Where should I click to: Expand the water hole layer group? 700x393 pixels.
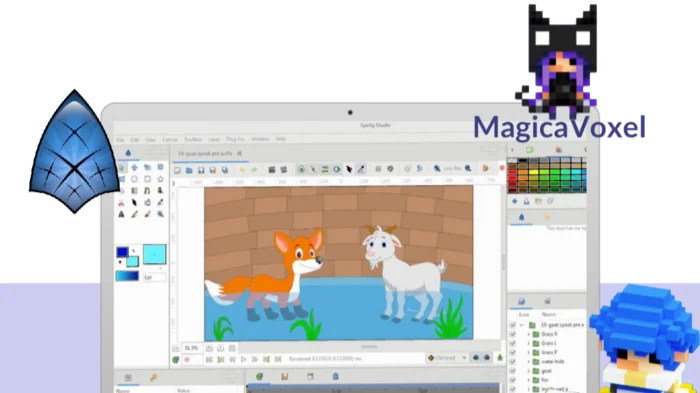529,362
